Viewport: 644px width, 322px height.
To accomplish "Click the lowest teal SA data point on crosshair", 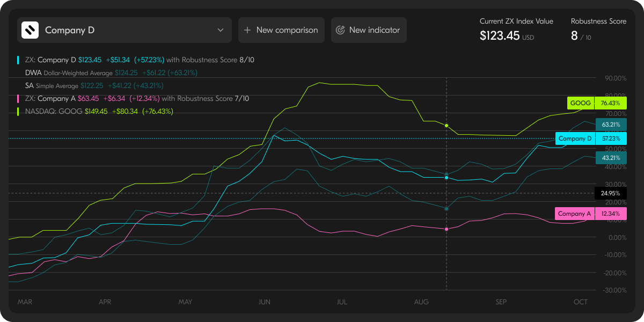I will point(447,208).
